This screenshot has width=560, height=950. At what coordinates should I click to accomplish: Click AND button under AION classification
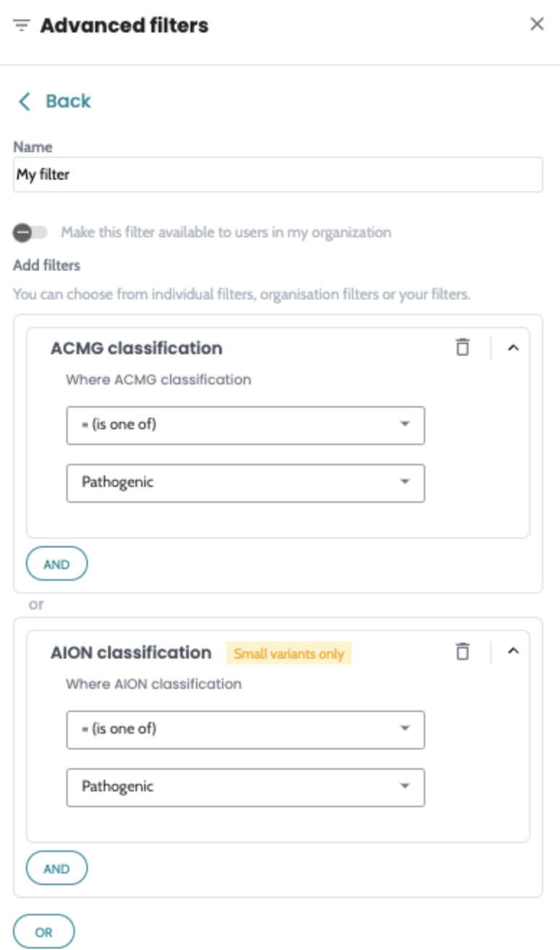point(56,868)
